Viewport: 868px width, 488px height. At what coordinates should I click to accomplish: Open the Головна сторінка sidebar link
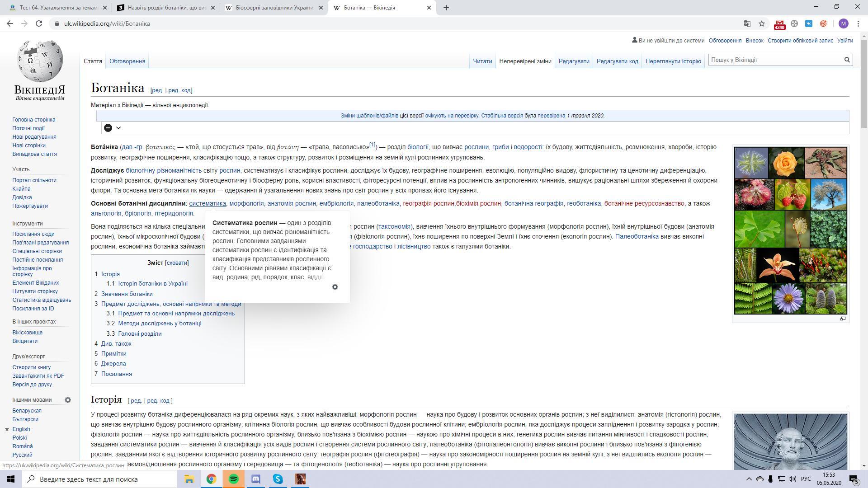click(34, 120)
